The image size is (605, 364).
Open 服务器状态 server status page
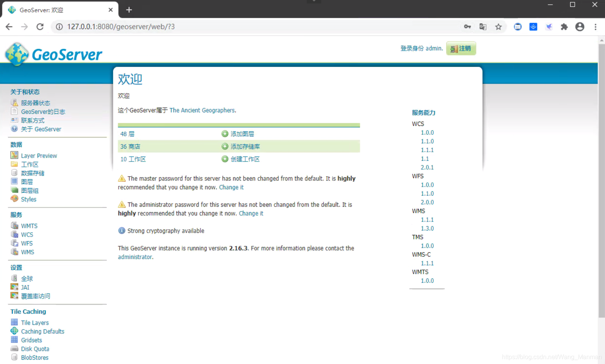click(36, 103)
